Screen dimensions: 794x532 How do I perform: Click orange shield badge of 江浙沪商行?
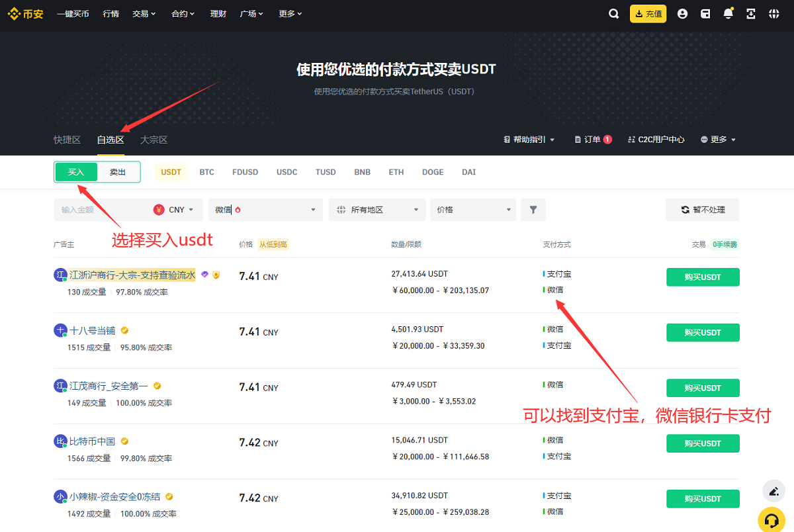[x=216, y=275]
